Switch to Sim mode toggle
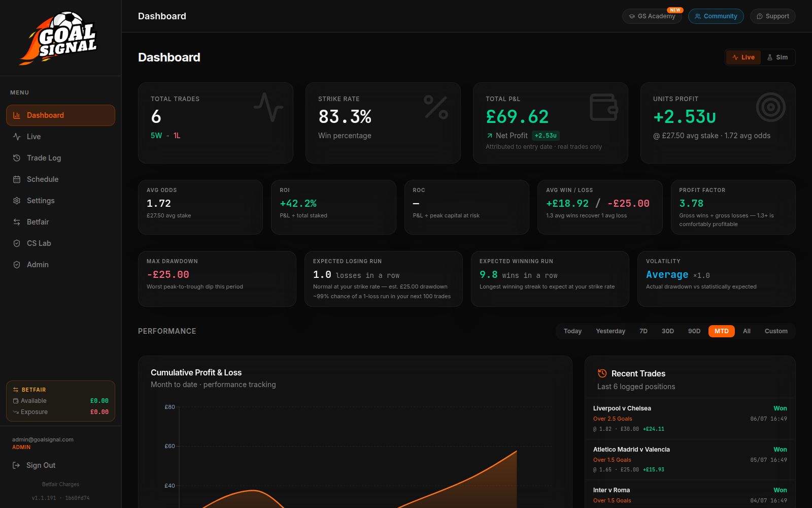Screen dimensions: 812x508 (x=777, y=57)
